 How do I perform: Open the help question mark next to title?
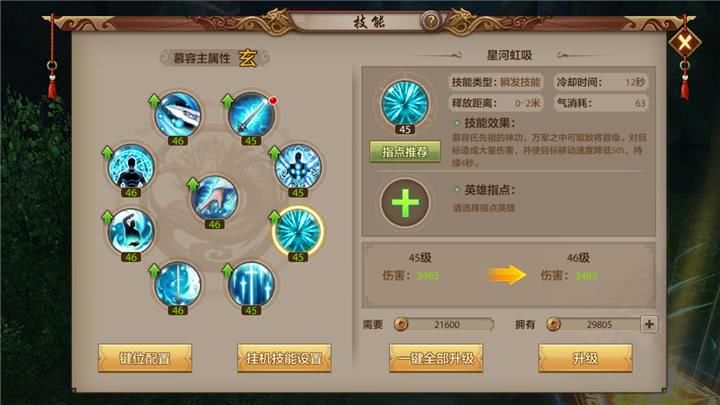[431, 21]
